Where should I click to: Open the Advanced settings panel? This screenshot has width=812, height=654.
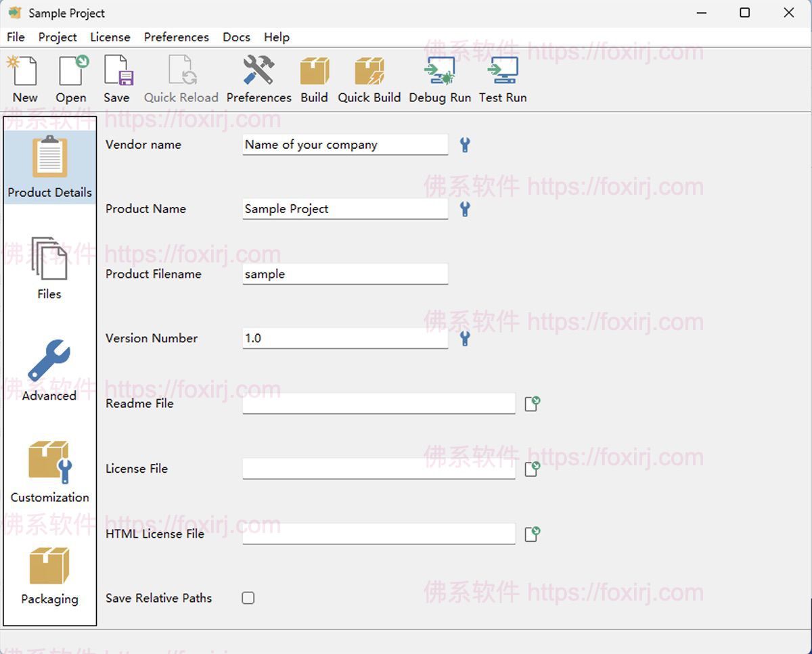pyautogui.click(x=48, y=369)
